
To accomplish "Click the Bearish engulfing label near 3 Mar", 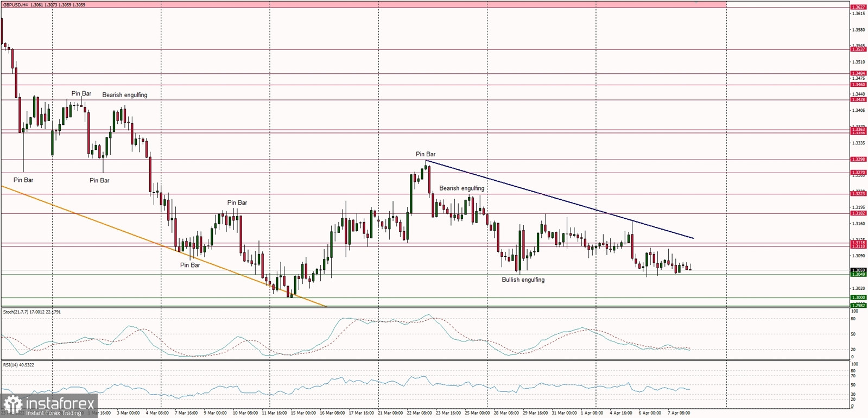I will click(x=125, y=95).
